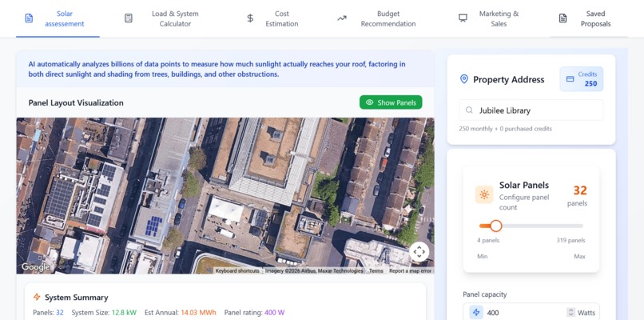Click the file icon beside Saved Proposals

(x=563, y=18)
